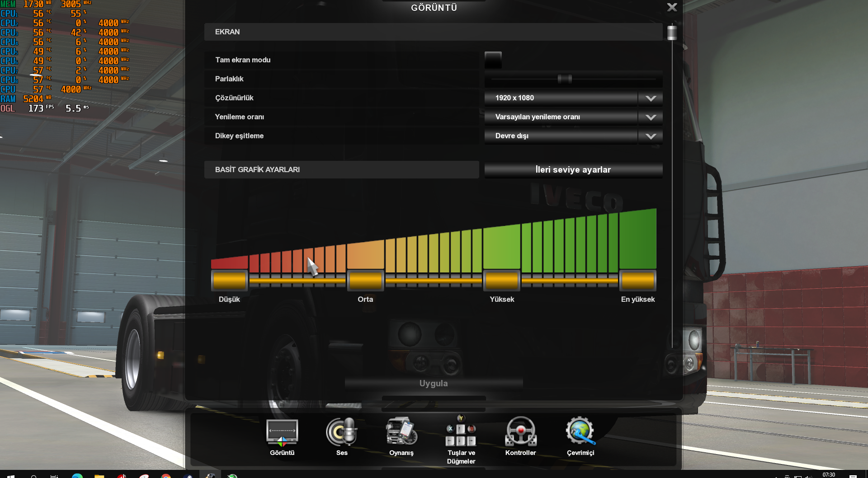Click the settings panel scrollbar thumb
Viewport: 868px width, 478px height.
tap(672, 33)
